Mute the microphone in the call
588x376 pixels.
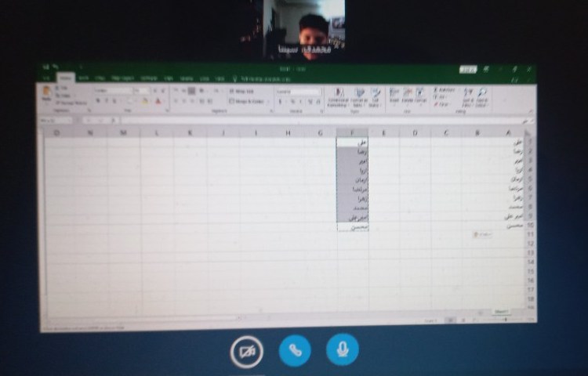pos(342,349)
